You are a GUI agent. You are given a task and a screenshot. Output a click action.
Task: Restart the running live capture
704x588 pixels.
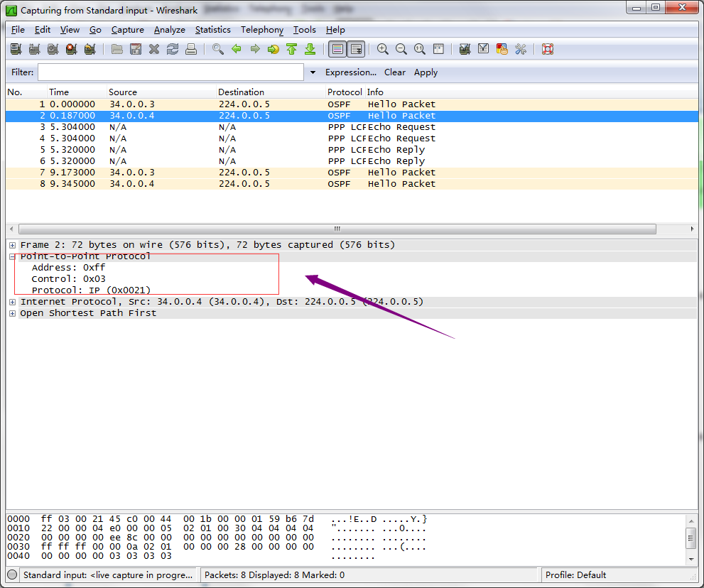(x=90, y=49)
